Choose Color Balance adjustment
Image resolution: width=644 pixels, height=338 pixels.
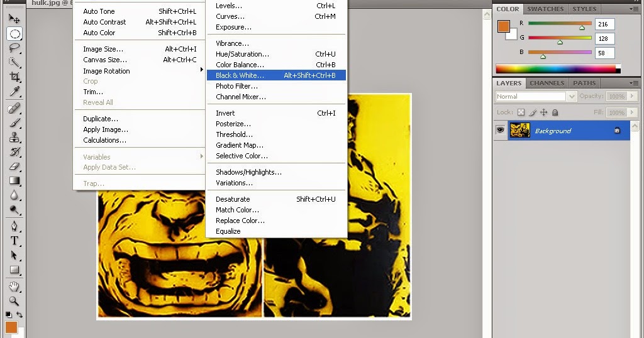(x=276, y=65)
